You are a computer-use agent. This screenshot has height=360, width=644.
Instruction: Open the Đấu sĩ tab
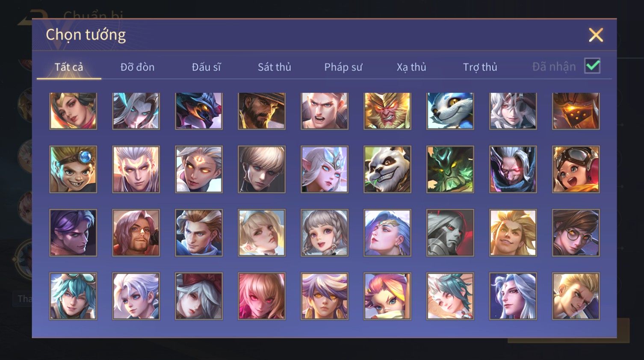coord(206,67)
